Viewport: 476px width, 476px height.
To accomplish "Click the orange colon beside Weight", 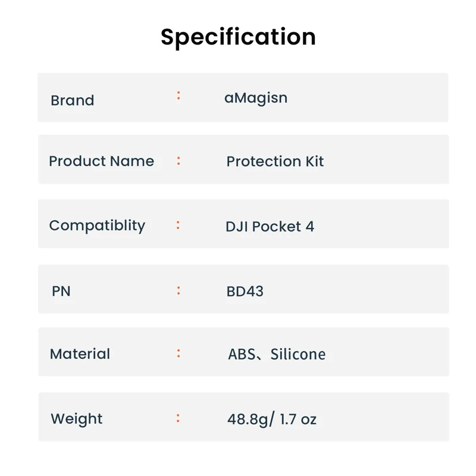I will coord(178,418).
